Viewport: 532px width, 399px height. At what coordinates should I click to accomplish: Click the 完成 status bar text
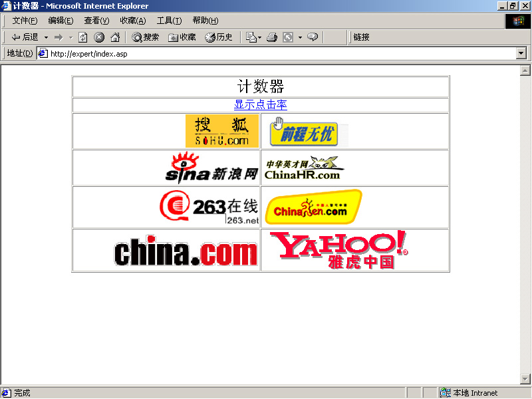click(x=23, y=393)
